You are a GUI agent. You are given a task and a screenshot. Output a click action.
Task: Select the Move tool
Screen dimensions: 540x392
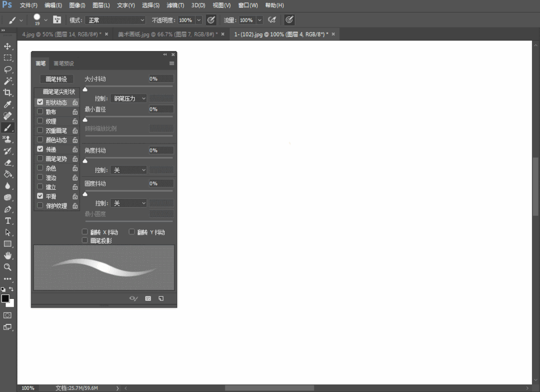point(7,46)
